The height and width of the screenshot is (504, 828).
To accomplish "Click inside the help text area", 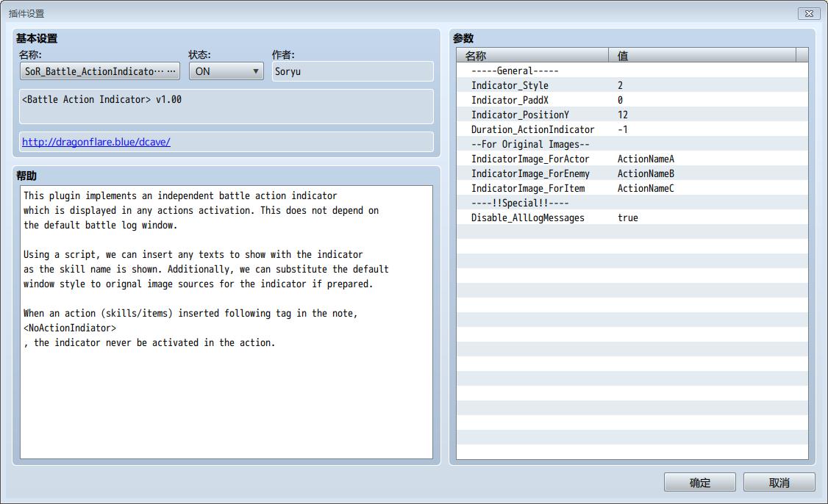I will click(226, 322).
